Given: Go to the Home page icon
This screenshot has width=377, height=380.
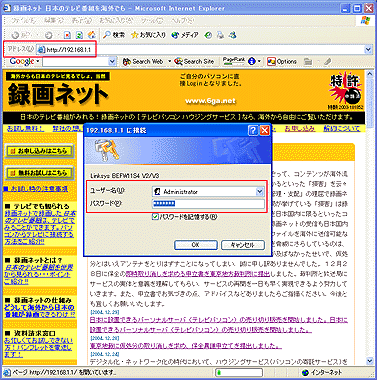Looking at the screenshot, I should [x=92, y=35].
